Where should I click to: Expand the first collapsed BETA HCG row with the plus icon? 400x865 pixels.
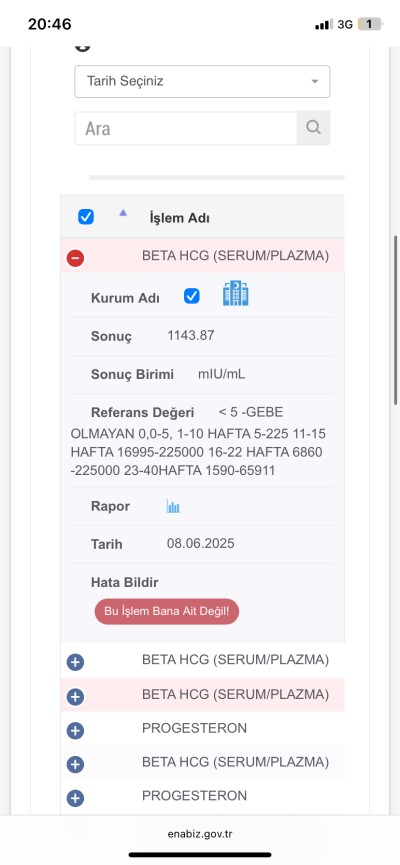point(76,662)
